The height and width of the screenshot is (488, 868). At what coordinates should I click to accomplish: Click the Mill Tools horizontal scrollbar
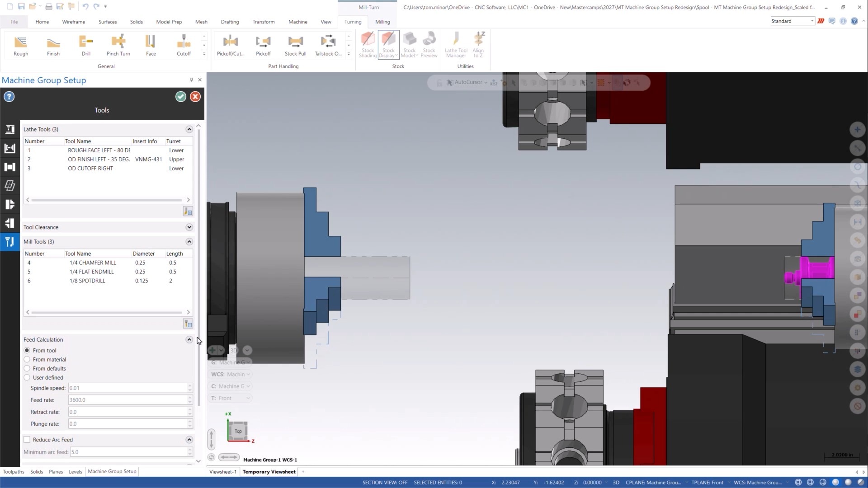108,312
